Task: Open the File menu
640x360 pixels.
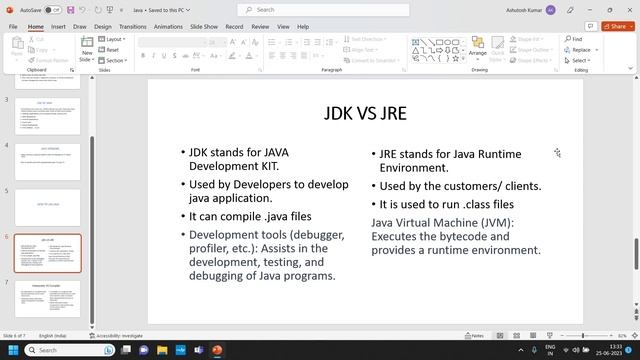Action: point(13,27)
